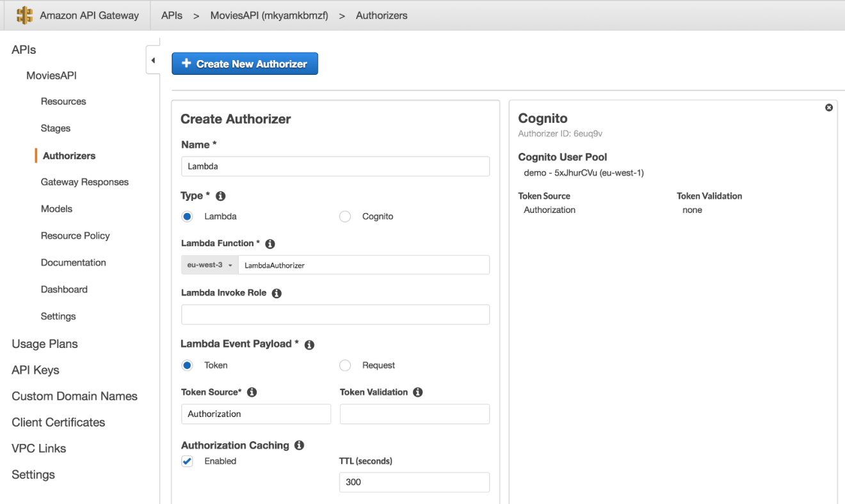The height and width of the screenshot is (504, 845).
Task: Click the Cognito card Authorization token source value
Action: coord(549,210)
